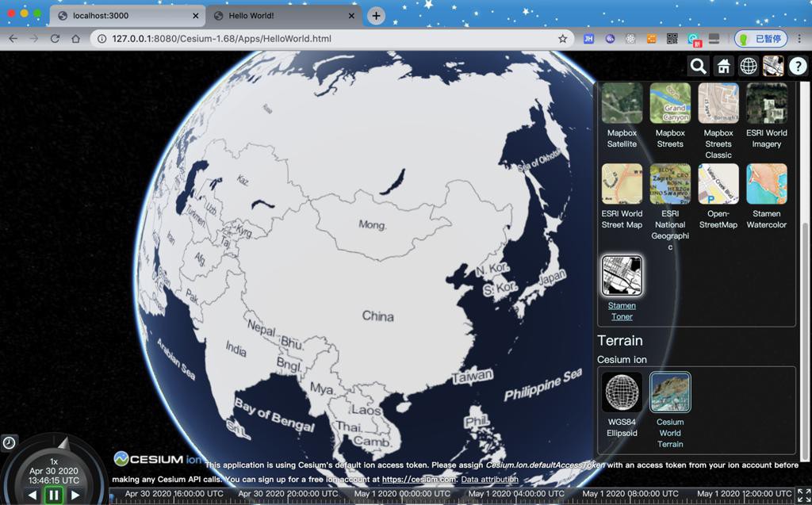Click the China label on the globe
The width and height of the screenshot is (812, 505).
click(378, 316)
